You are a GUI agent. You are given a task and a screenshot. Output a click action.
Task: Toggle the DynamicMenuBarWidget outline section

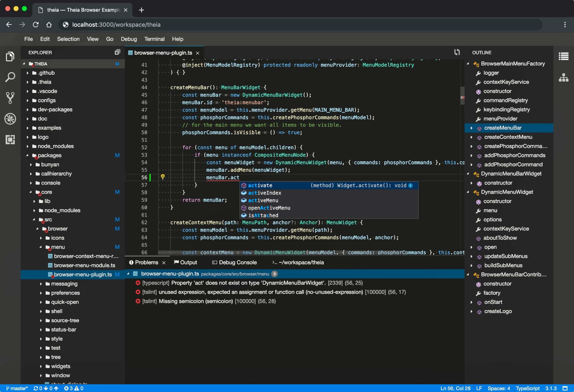[469, 174]
